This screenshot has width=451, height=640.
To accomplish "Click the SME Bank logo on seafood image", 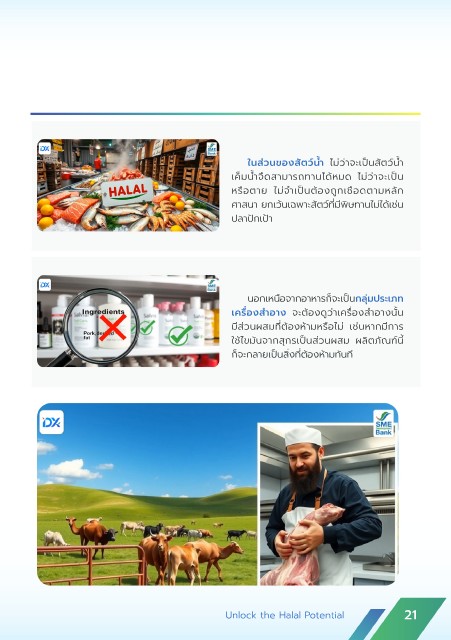I will tap(211, 149).
